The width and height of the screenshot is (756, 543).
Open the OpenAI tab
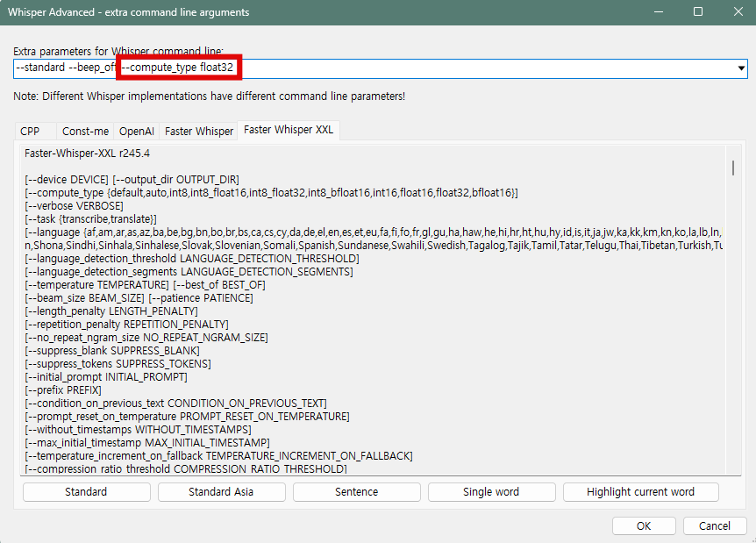tap(136, 132)
